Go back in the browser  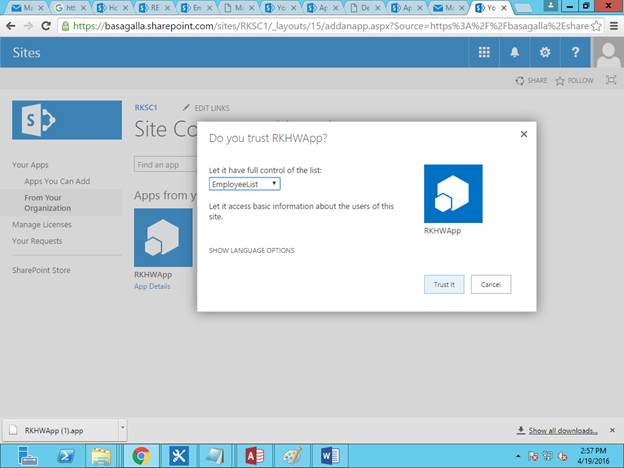[x=11, y=26]
